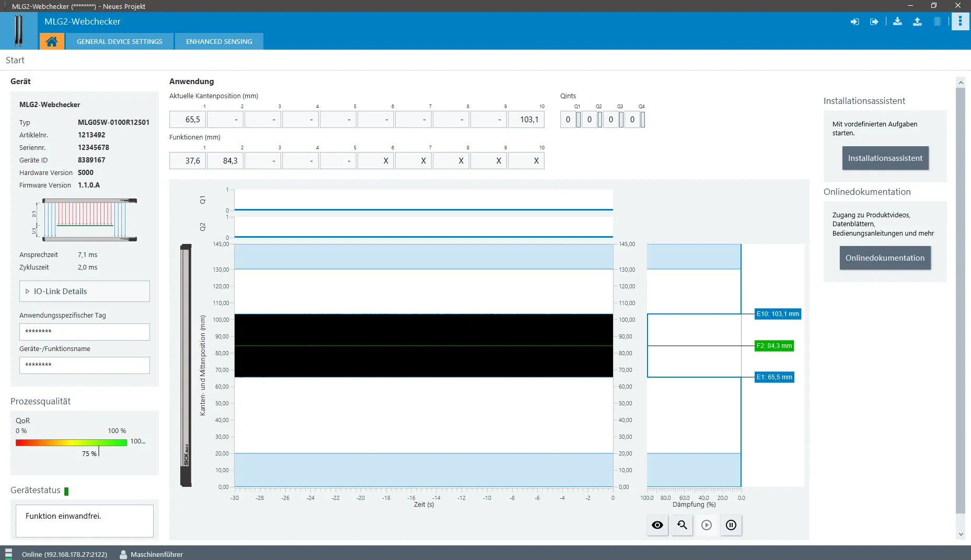Expand the IO-Link Details section
The width and height of the screenshot is (971, 560).
tap(85, 291)
